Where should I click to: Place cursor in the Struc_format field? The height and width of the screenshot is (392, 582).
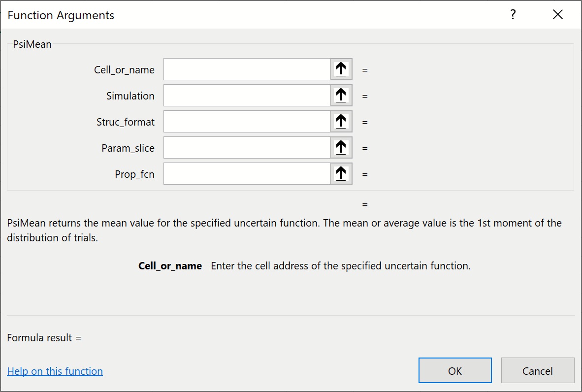(247, 122)
